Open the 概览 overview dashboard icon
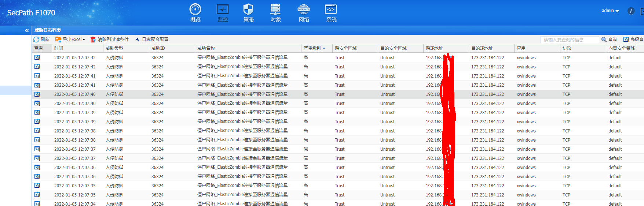The height and width of the screenshot is (206, 644). click(x=195, y=12)
